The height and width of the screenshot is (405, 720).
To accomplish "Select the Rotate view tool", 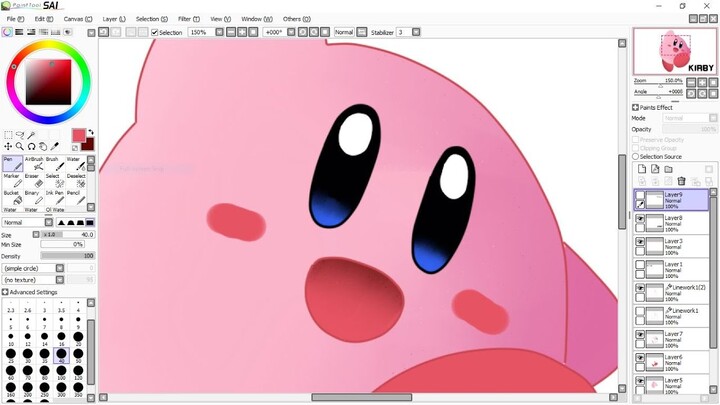I will [31, 146].
